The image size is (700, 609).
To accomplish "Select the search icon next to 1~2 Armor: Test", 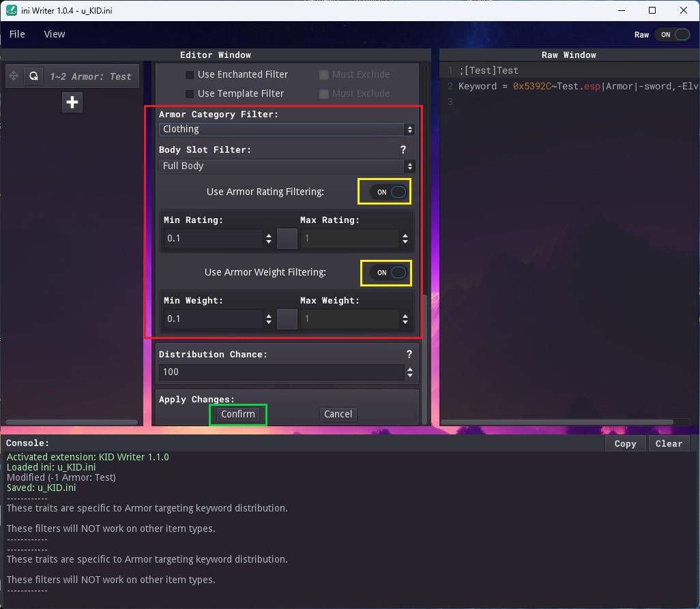I will click(33, 76).
